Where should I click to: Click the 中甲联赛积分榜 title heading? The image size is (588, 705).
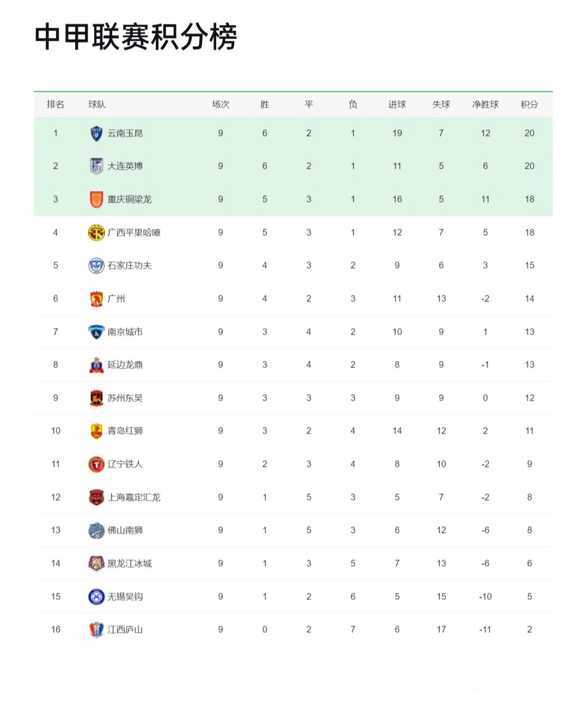click(136, 37)
